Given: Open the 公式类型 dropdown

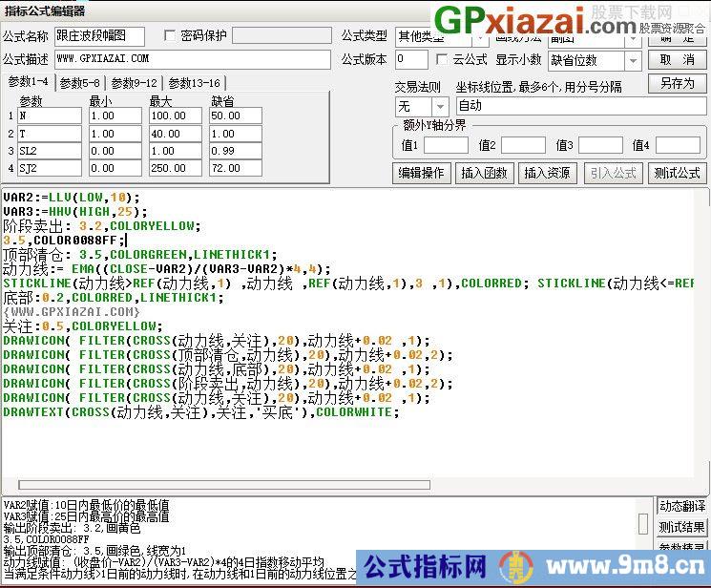Looking at the screenshot, I should [x=480, y=38].
